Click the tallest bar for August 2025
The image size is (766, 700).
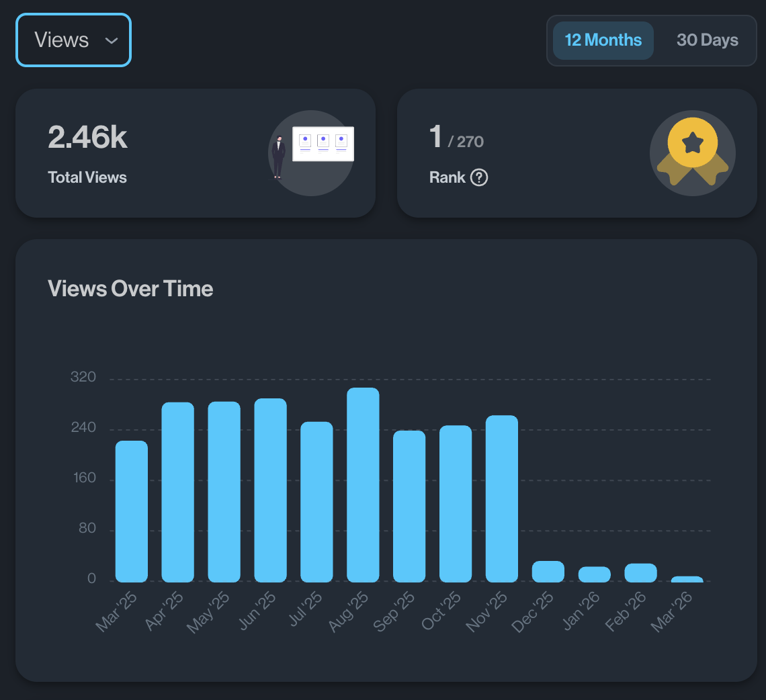[363, 484]
